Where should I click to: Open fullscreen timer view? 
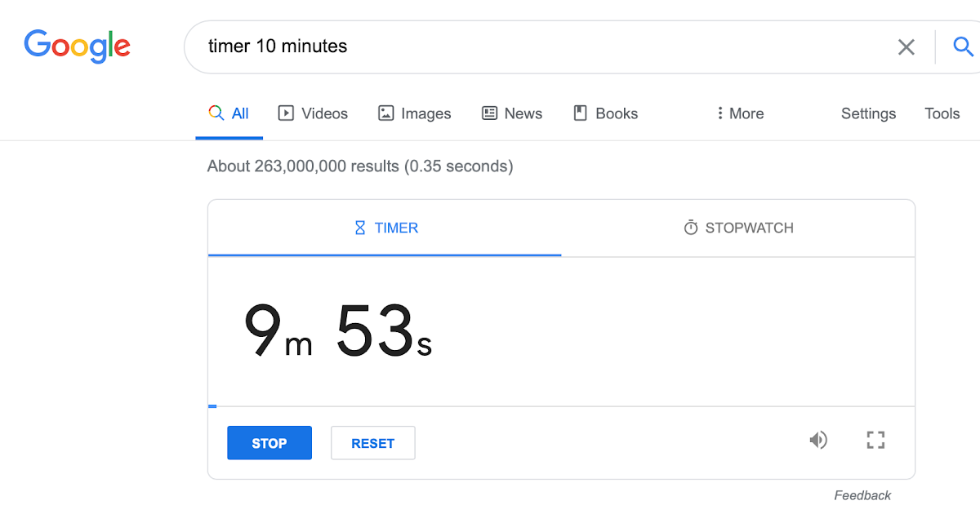pyautogui.click(x=875, y=440)
